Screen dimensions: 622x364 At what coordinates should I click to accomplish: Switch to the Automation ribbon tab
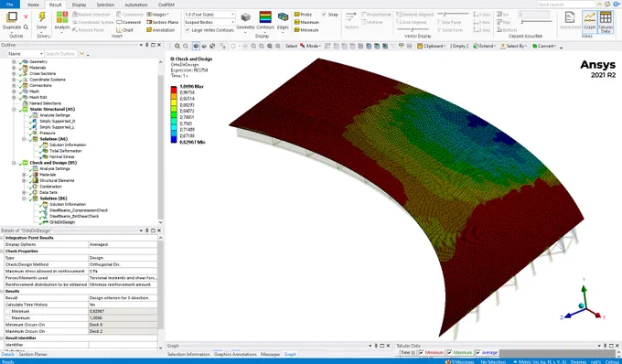(x=136, y=5)
